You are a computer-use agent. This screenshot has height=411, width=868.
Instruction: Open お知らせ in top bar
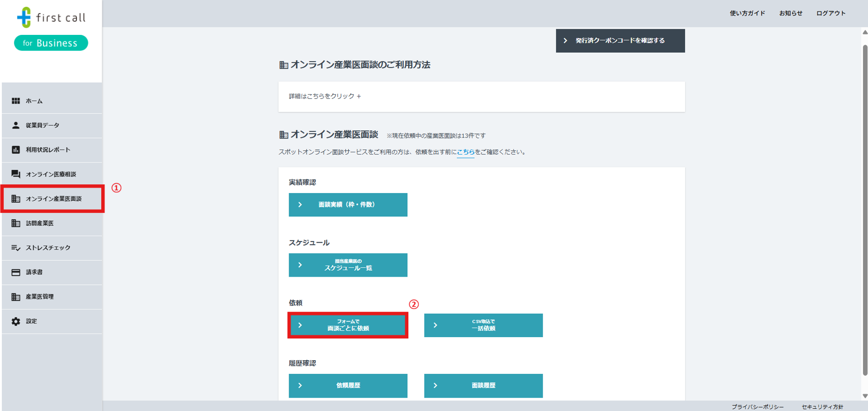pos(791,13)
